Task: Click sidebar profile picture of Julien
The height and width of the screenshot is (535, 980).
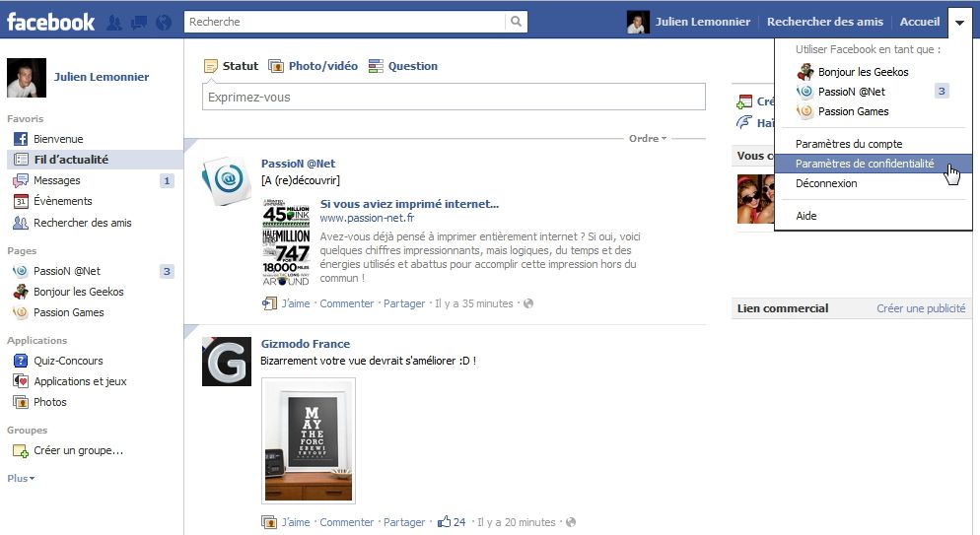Action: click(x=27, y=78)
